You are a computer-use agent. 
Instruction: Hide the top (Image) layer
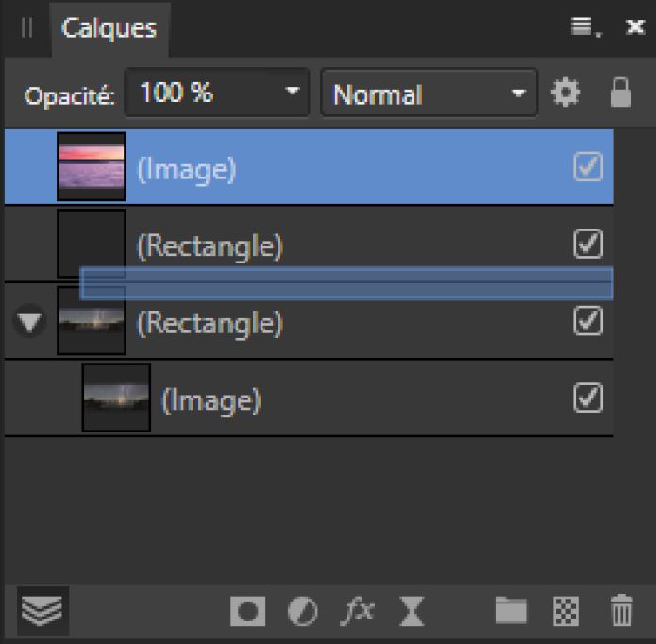[x=588, y=167]
